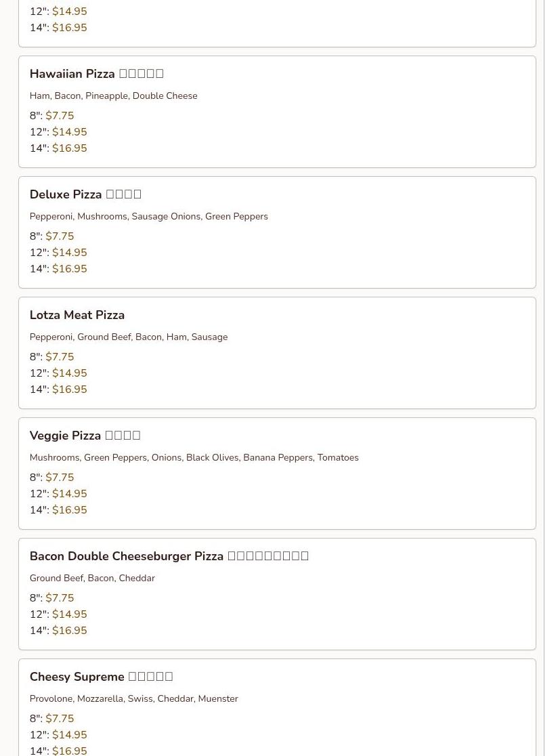Click the Veggie Pizza ingredients text
This screenshot has height=756, width=558.
pyautogui.click(x=194, y=458)
